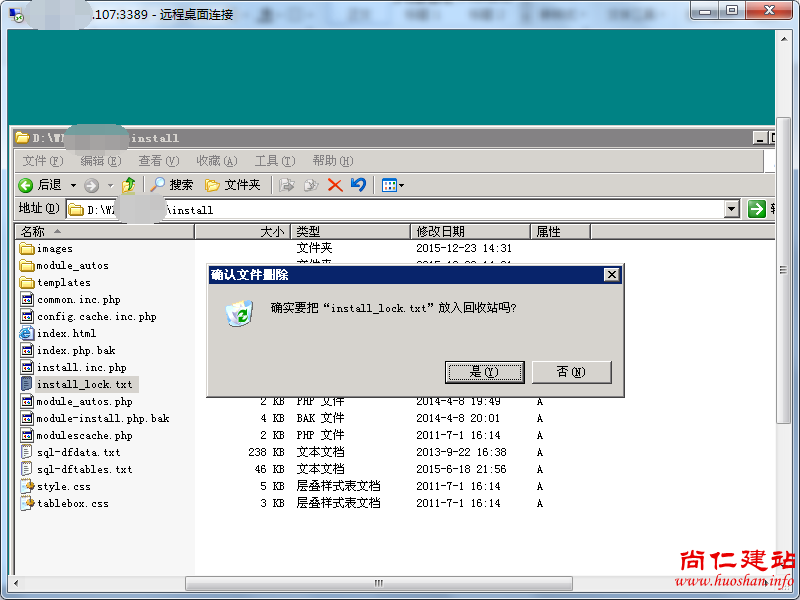Click the red delete X toolbar icon

[x=335, y=185]
